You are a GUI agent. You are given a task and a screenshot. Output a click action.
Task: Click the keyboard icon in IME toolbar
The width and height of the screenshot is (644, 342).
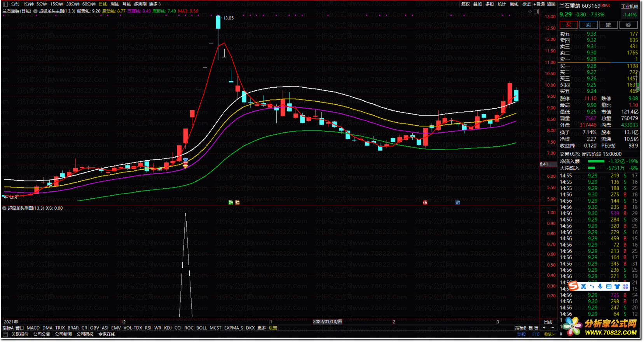609,286
